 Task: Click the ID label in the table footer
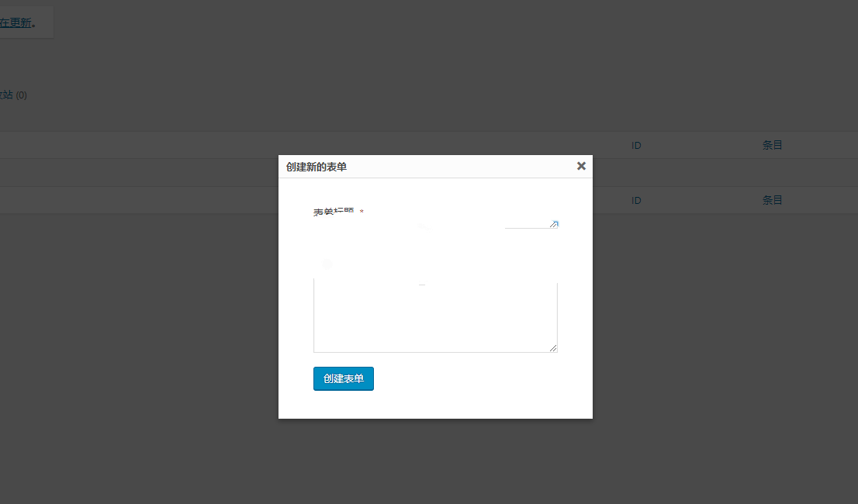[x=636, y=200]
